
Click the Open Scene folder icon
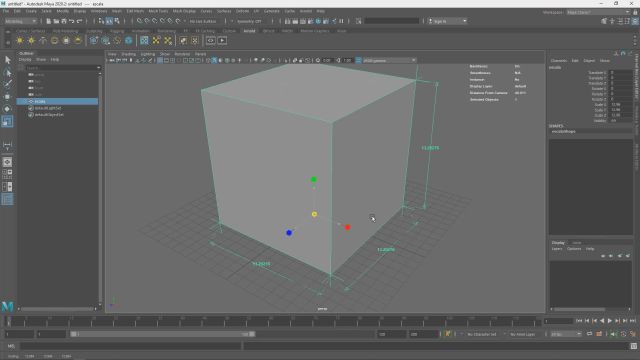56,21
